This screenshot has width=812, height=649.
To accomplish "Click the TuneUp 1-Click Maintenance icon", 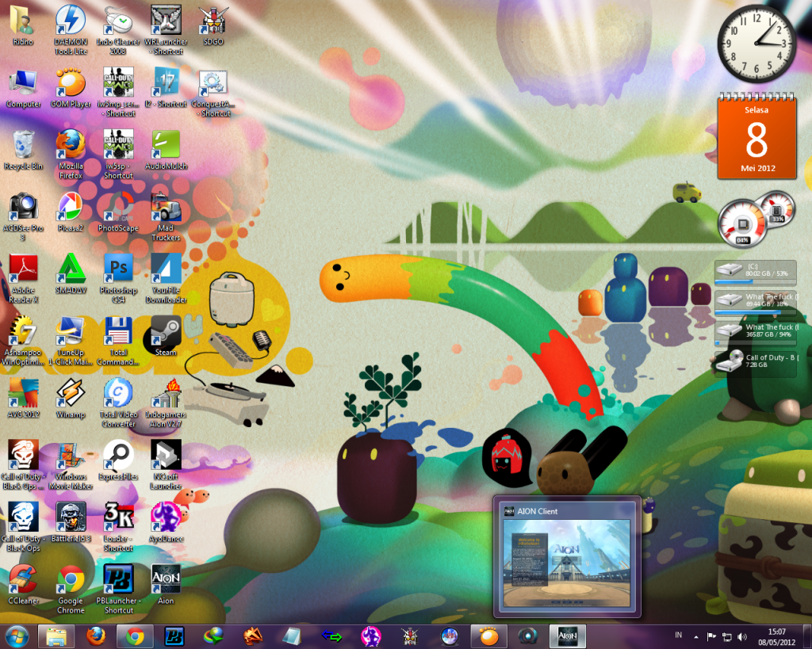I will (x=71, y=341).
